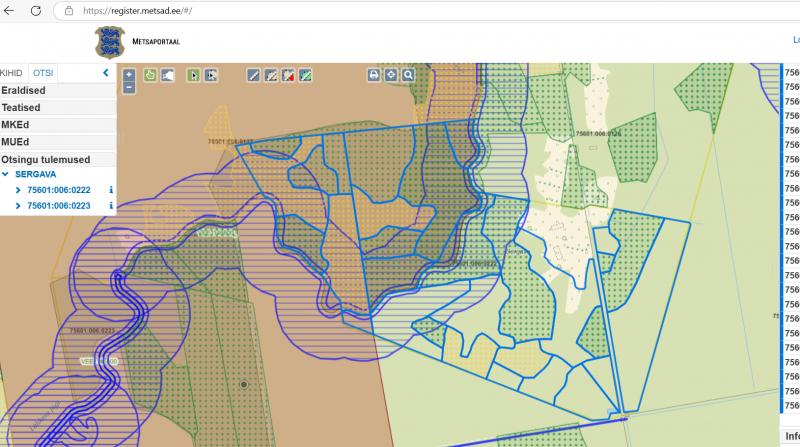Expand the 75601:006:0223 tree item
This screenshot has width=800, height=447.
click(x=18, y=206)
